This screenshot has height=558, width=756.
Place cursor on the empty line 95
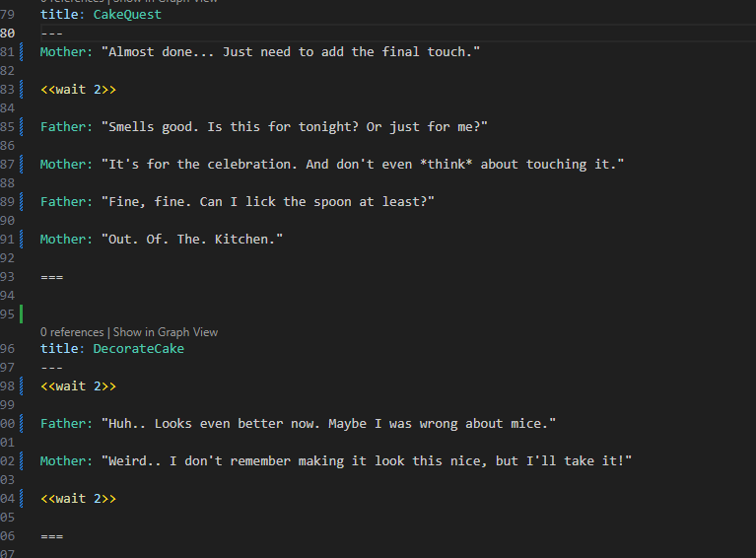pos(385,314)
